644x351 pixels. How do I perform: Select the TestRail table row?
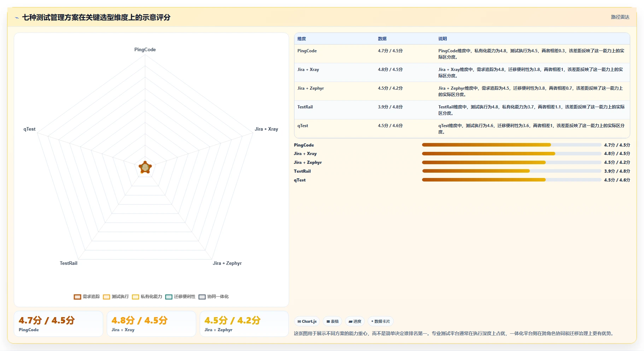click(x=462, y=110)
